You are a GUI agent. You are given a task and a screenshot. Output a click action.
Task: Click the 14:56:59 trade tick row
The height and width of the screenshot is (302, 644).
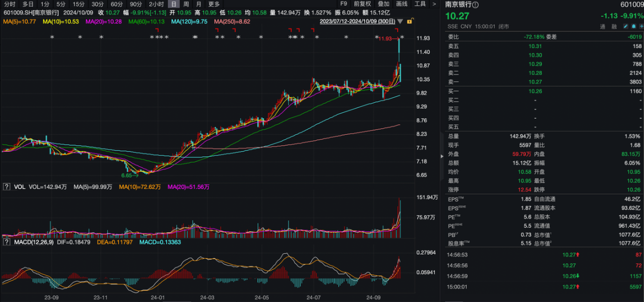coord(544,276)
